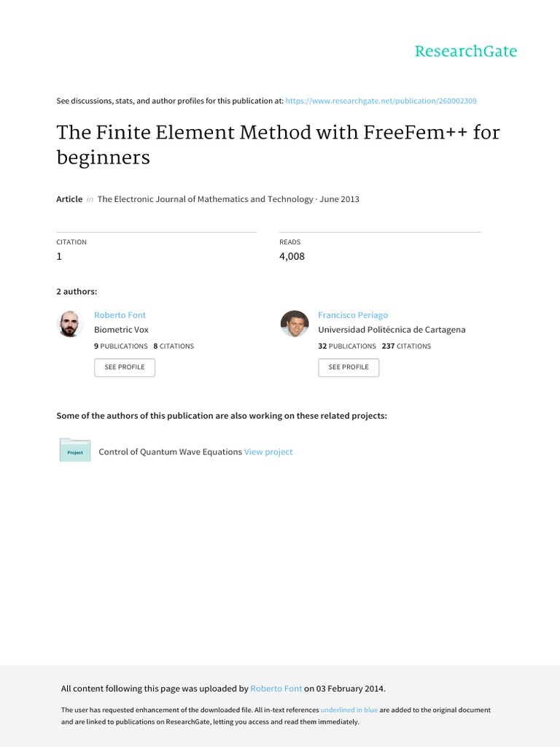The height and width of the screenshot is (747, 560).
Task: Click the citation count of 1
Action: [x=60, y=256]
